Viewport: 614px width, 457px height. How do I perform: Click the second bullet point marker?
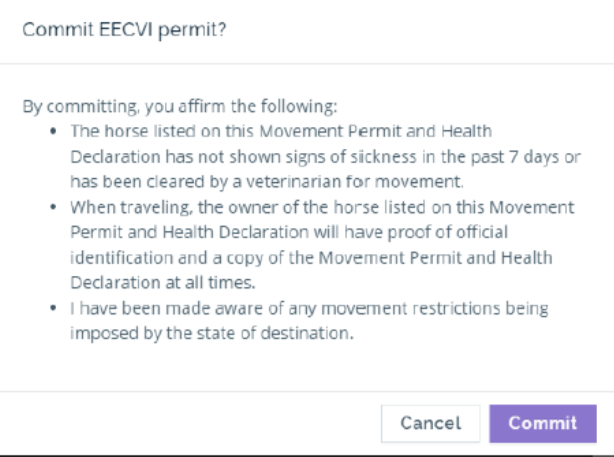pos(54,208)
